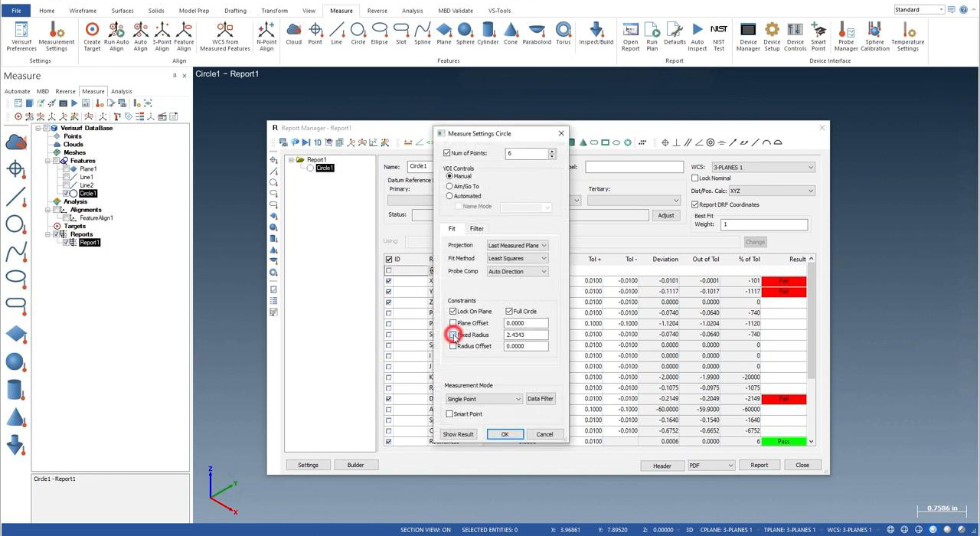Select the N-Point Align tool
Screen dimensions: 980x536
coord(266,36)
